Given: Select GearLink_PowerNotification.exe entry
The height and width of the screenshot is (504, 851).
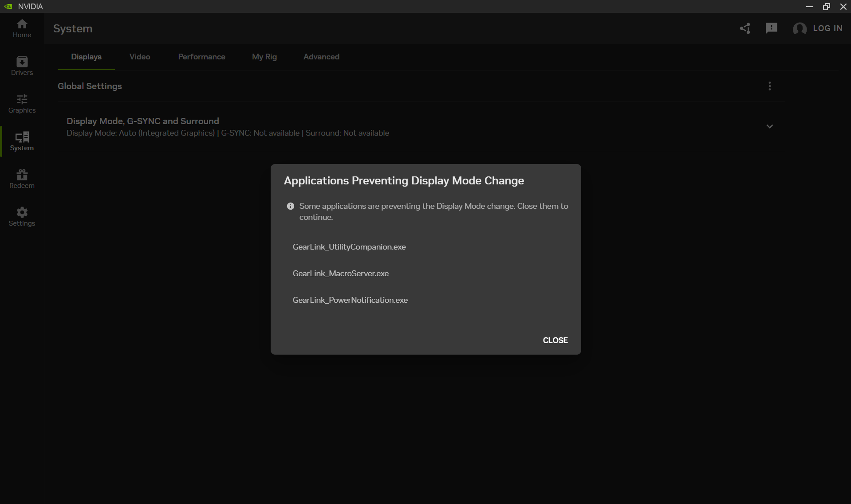Looking at the screenshot, I should coord(350,300).
